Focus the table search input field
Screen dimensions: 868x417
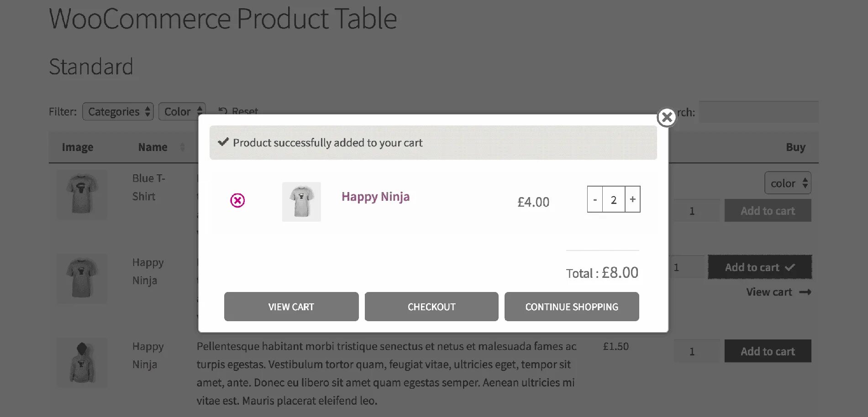(x=758, y=112)
